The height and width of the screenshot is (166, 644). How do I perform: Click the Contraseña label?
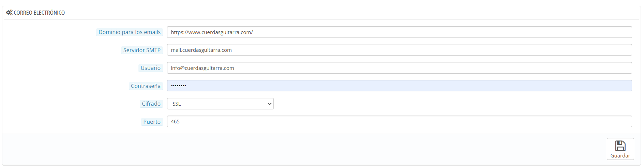[x=146, y=86]
